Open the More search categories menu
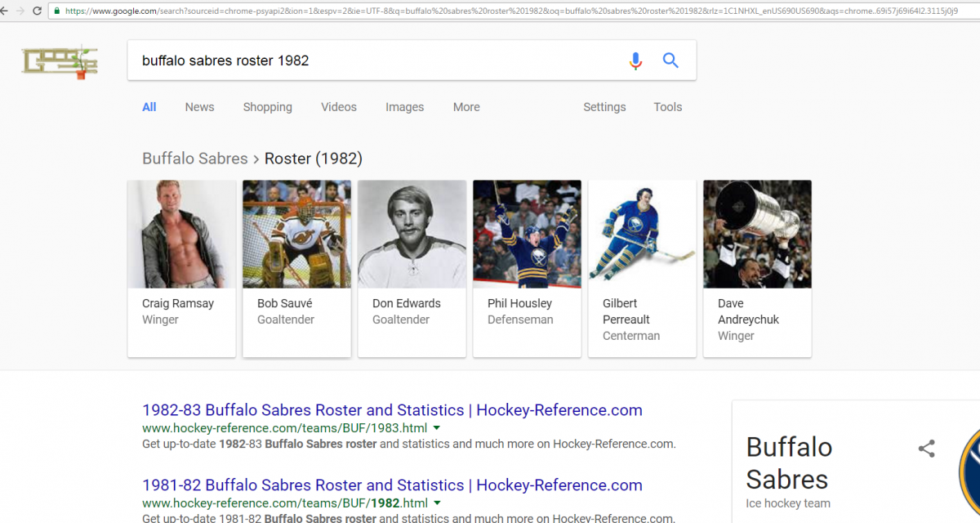Image resolution: width=980 pixels, height=523 pixels. [466, 107]
